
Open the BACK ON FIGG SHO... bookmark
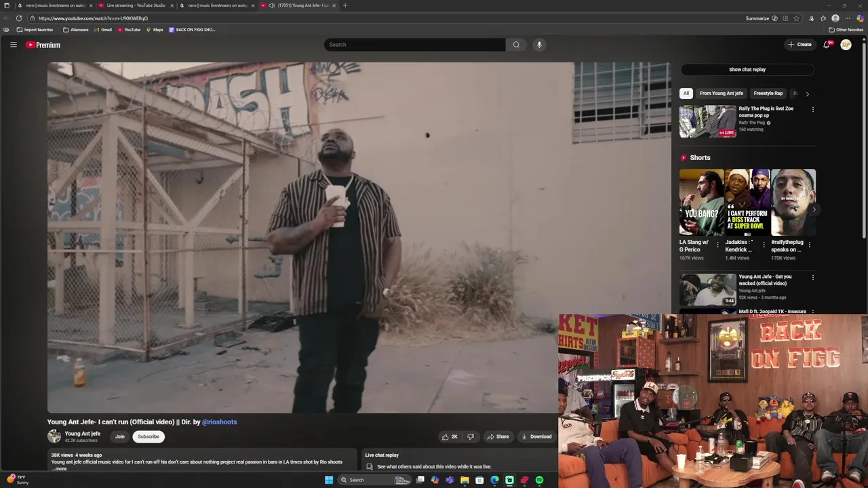[192, 30]
